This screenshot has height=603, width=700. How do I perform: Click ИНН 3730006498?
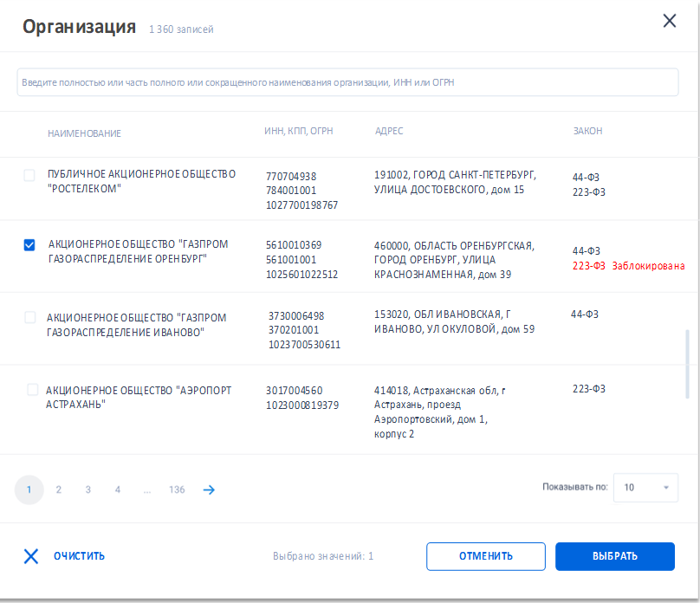(x=296, y=316)
